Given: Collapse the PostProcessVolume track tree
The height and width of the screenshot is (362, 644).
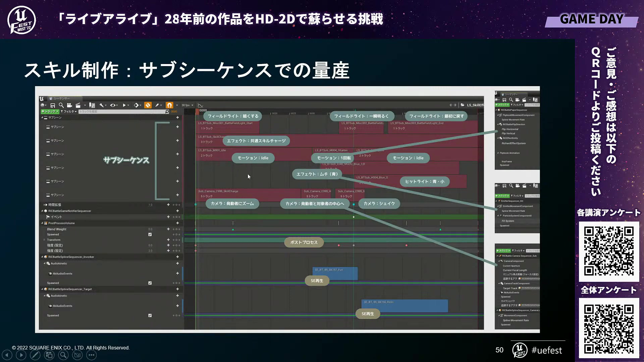Looking at the screenshot, I should point(43,223).
